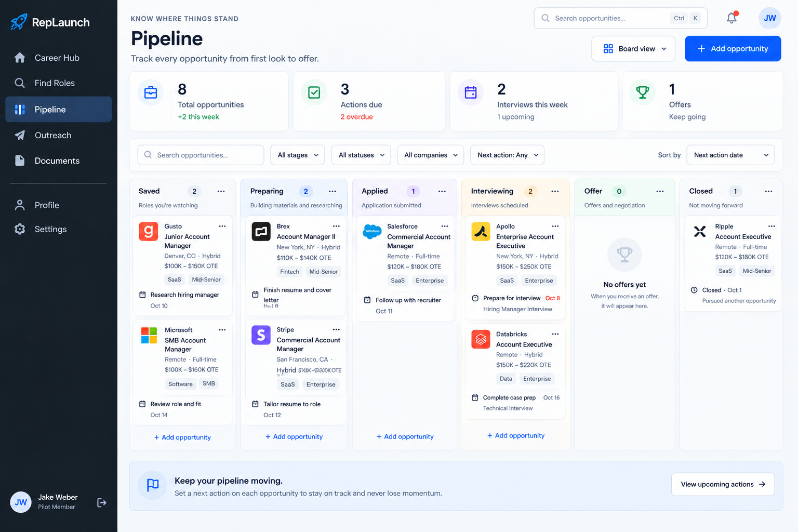The image size is (798, 532).
Task: Click Jake Weber Pilot Member account entry
Action: tap(45, 502)
